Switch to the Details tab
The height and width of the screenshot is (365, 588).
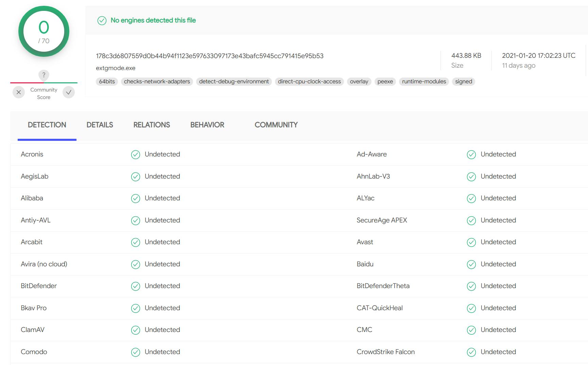click(100, 125)
